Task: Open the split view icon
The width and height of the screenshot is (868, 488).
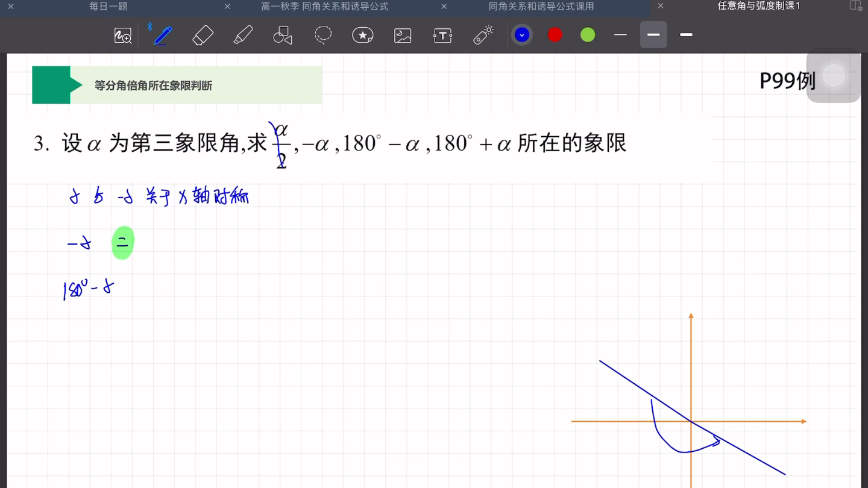Action: point(855,6)
